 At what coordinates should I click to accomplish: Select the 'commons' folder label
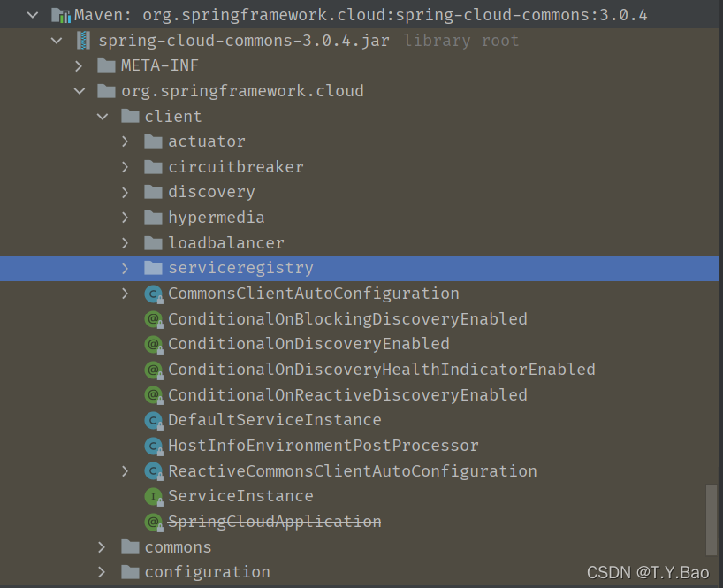point(178,547)
